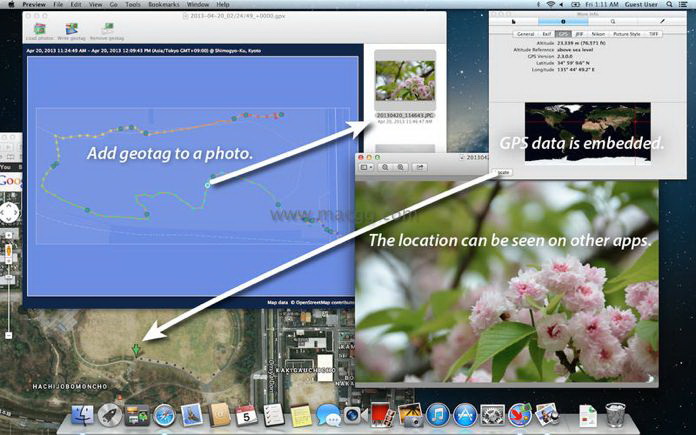Click the green pin marker on the map

[x=137, y=351]
